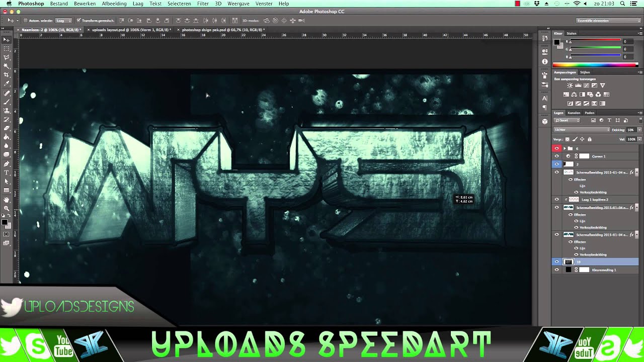
Task: Select the Type tool
Action: pos(7,173)
